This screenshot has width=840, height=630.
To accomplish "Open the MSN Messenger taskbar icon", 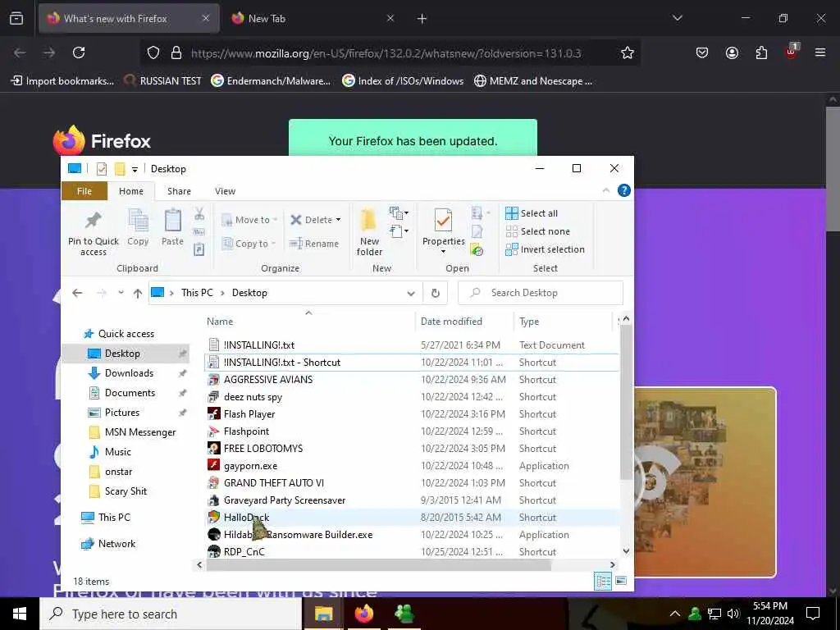I will coord(404,614).
